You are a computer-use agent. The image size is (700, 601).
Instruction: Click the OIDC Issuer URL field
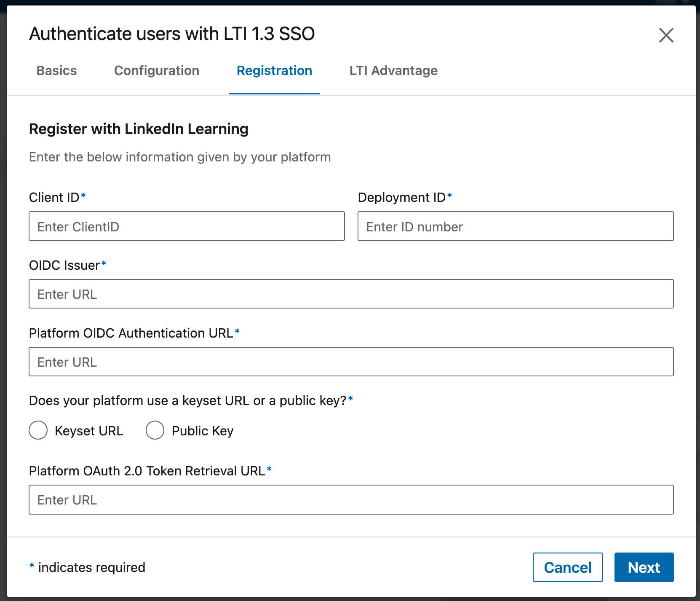[351, 294]
